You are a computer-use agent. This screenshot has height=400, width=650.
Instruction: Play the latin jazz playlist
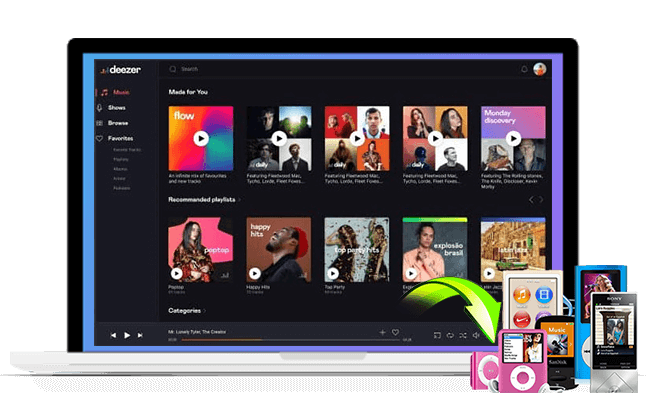[489, 273]
